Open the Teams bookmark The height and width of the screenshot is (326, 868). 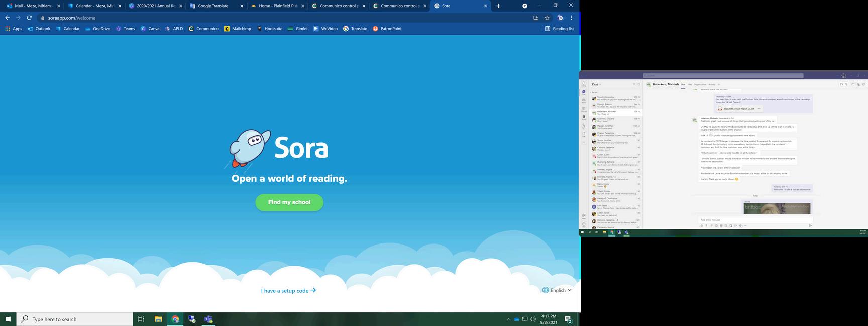pyautogui.click(x=125, y=29)
